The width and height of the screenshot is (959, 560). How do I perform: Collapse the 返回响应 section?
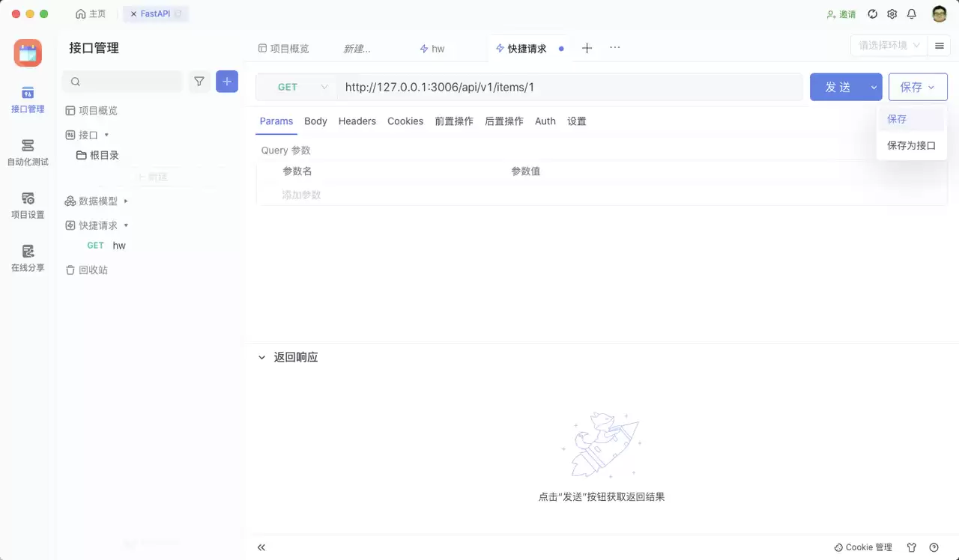tap(261, 358)
